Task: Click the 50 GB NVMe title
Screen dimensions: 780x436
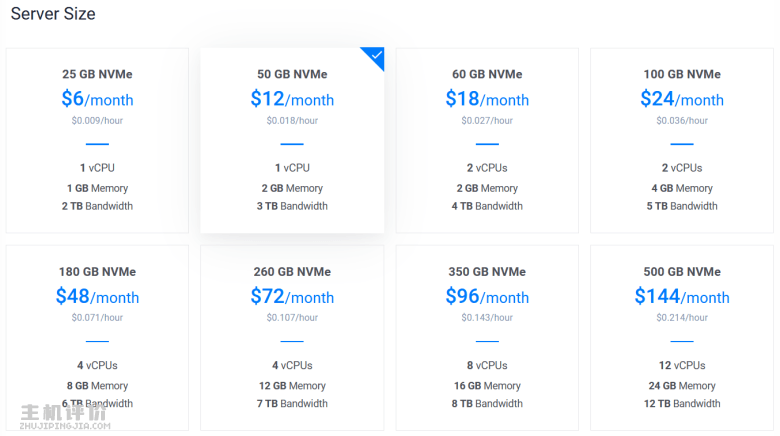Action: pyautogui.click(x=292, y=74)
